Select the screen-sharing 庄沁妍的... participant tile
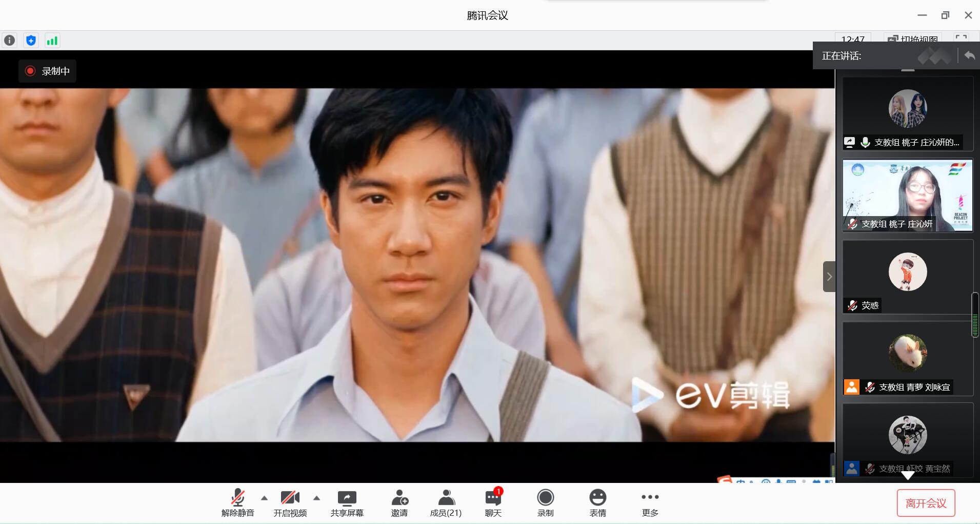Image resolution: width=980 pixels, height=524 pixels. tap(908, 113)
